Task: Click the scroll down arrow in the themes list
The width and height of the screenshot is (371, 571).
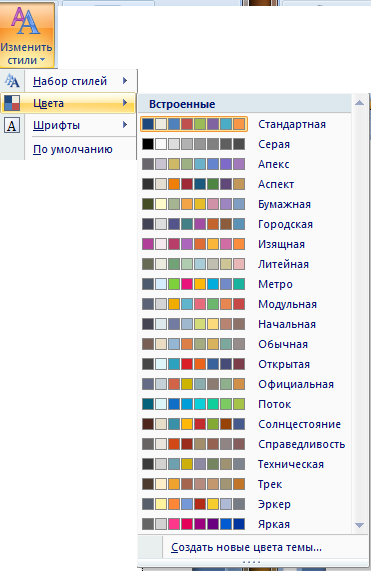Action: click(359, 525)
